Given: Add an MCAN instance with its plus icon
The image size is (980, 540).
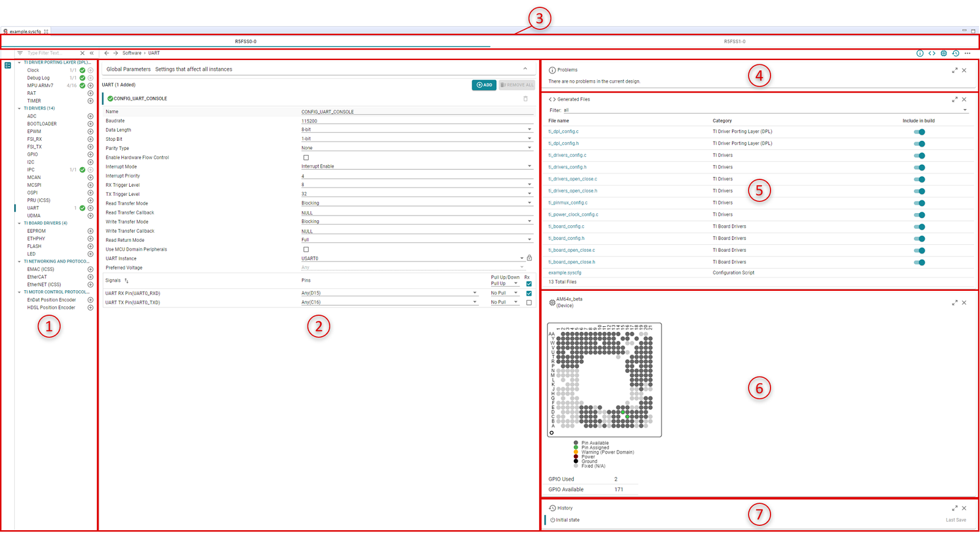Looking at the screenshot, I should click(x=91, y=178).
